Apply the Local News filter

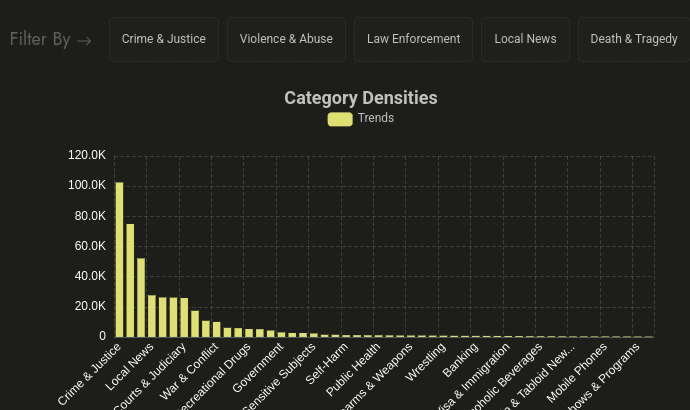[x=525, y=39]
